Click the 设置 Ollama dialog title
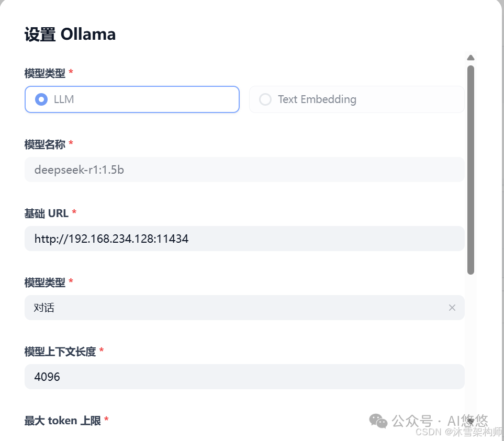 [x=70, y=33]
